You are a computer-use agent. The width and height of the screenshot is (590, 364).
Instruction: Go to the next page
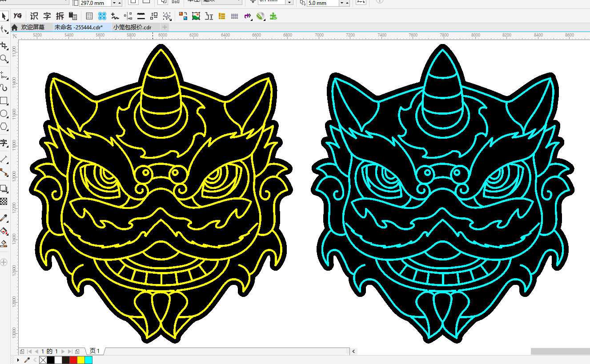[x=63, y=352]
